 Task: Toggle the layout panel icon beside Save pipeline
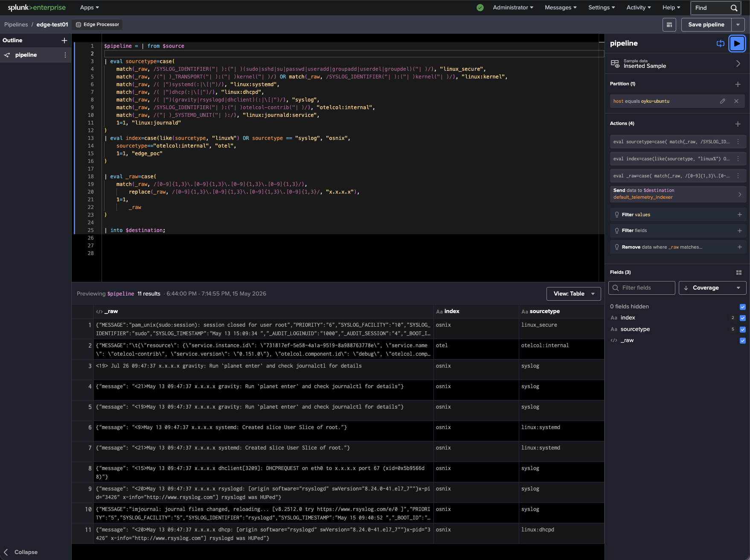669,25
